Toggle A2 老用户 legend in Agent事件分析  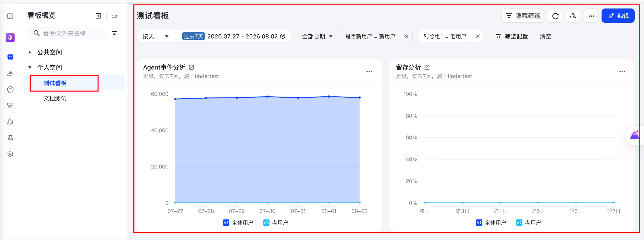tap(276, 223)
